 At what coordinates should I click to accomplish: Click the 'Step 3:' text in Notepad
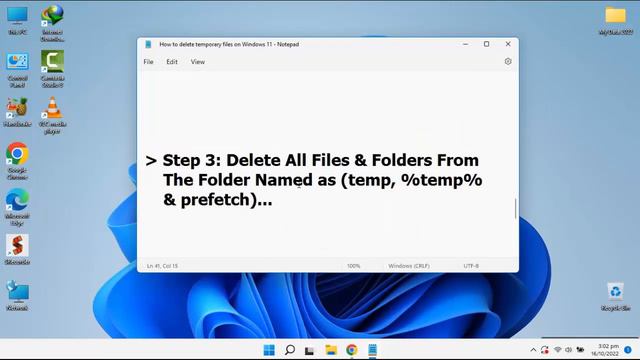192,160
